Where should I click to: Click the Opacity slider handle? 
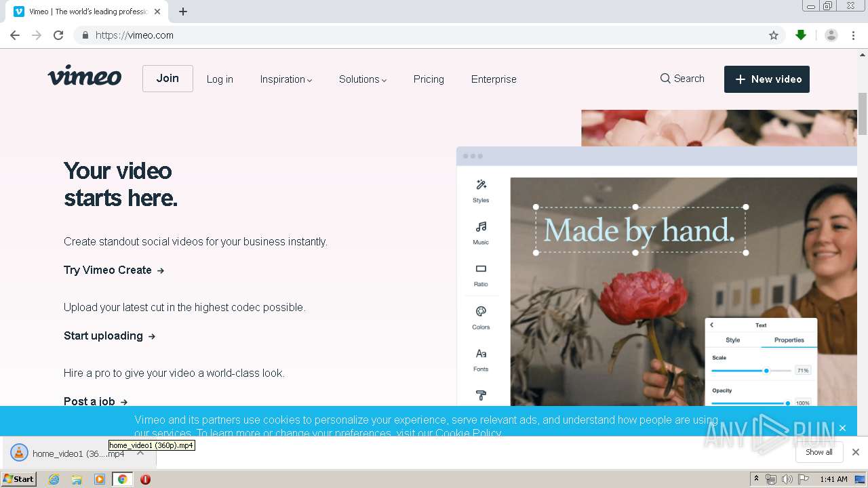pos(787,403)
